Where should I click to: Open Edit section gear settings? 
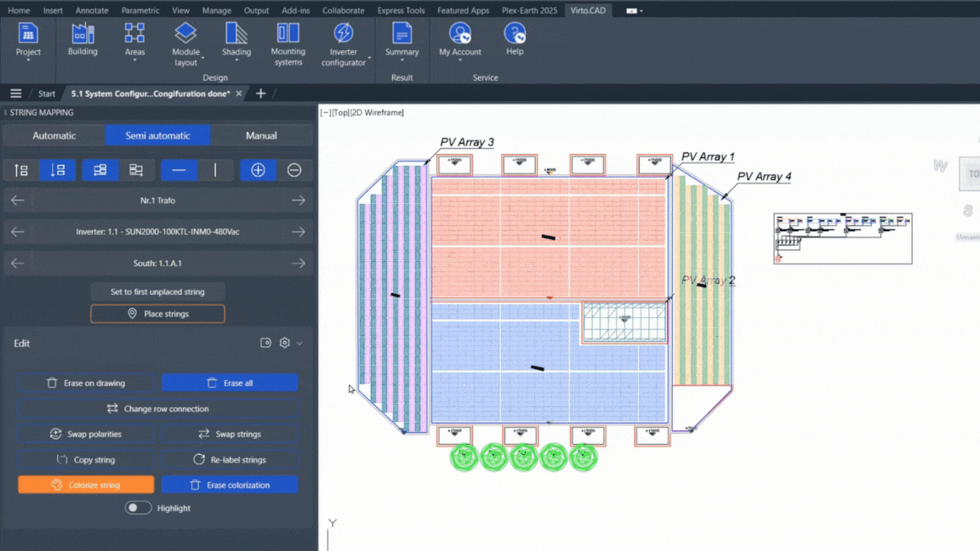coord(285,343)
